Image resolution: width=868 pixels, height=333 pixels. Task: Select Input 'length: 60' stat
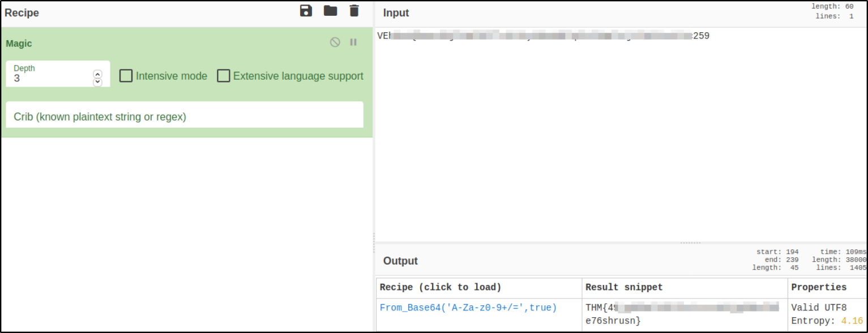point(832,6)
